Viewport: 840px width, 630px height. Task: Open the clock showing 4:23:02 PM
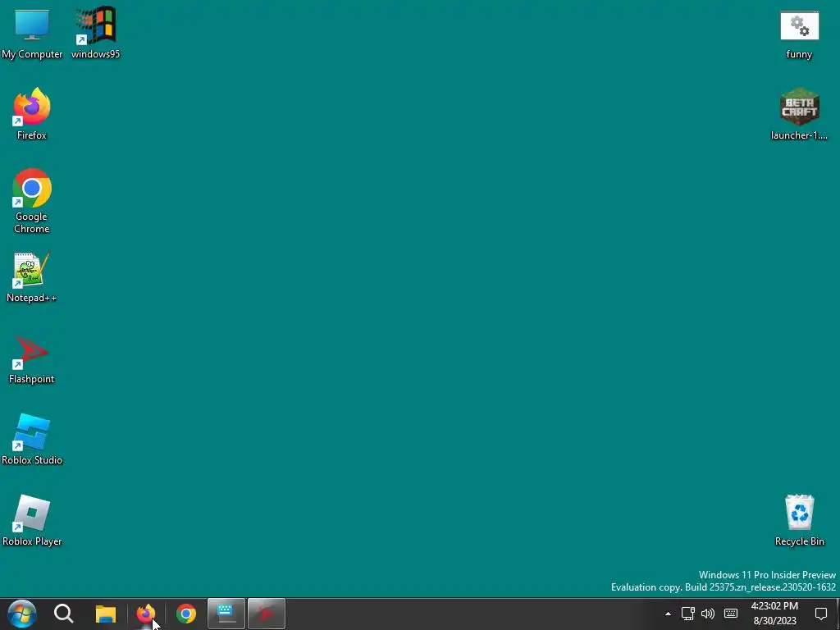(x=774, y=614)
